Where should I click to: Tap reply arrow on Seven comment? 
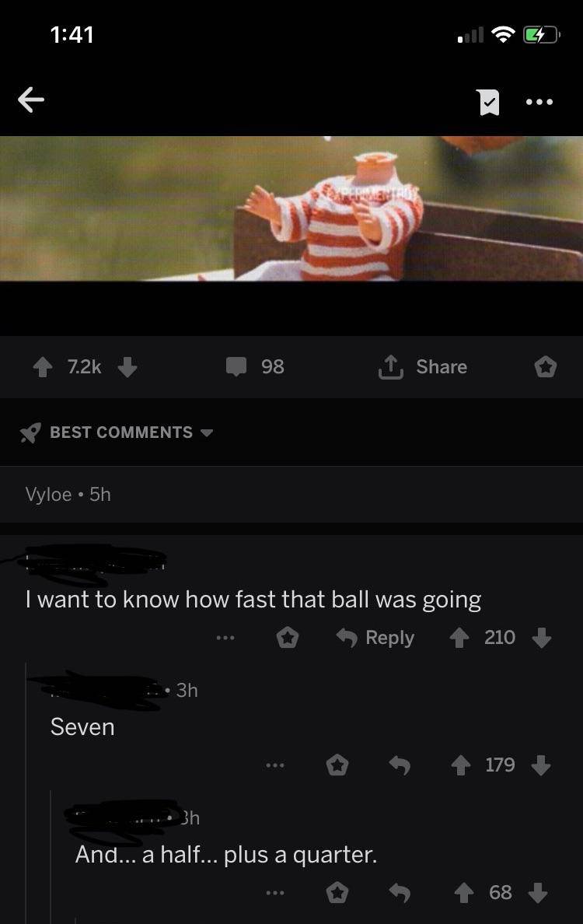[x=400, y=765]
